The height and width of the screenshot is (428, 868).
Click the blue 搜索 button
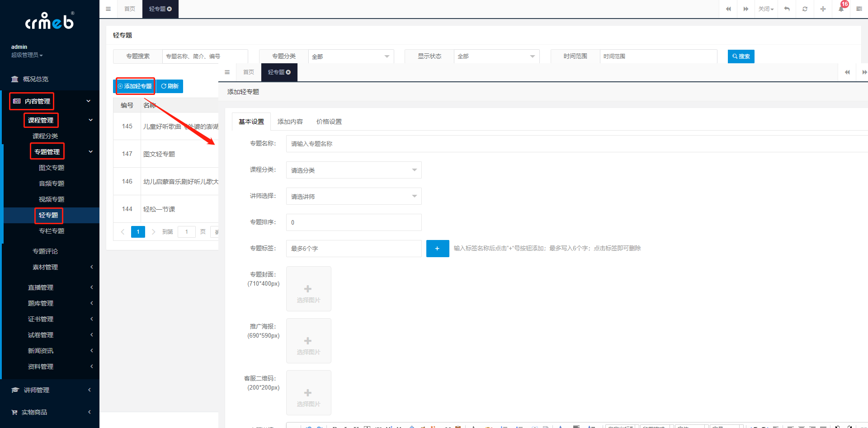tap(741, 56)
